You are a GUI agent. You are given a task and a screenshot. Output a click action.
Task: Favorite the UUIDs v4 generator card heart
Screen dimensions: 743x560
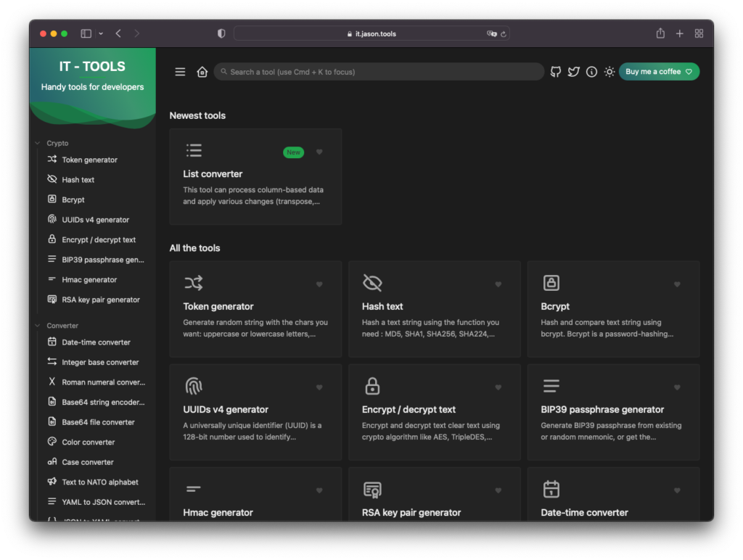point(319,387)
